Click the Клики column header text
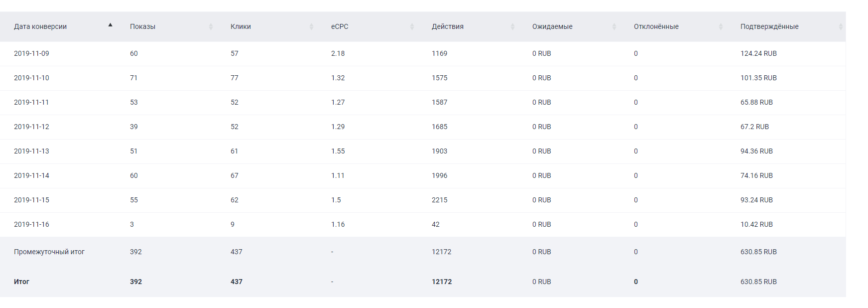868x308 pixels. [x=241, y=27]
